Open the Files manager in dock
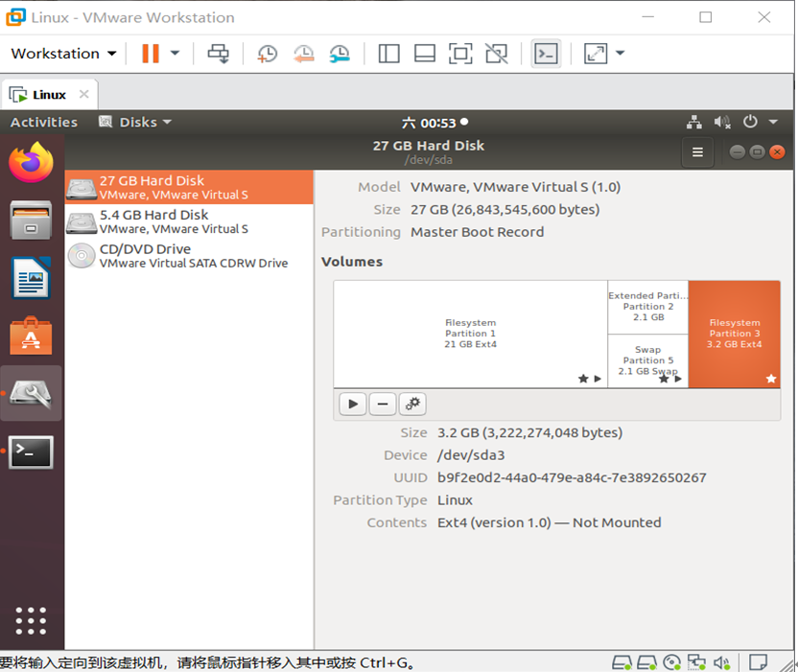This screenshot has width=798, height=672. 31,220
